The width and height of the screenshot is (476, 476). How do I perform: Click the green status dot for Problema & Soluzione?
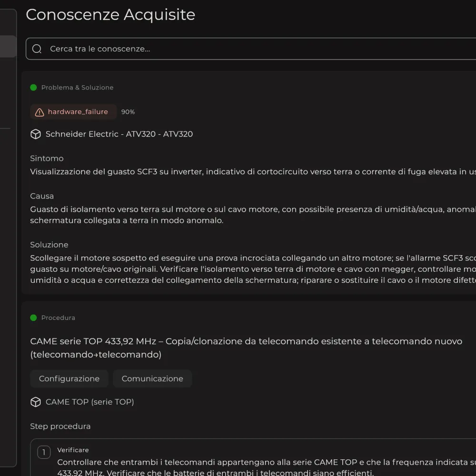pyautogui.click(x=33, y=88)
